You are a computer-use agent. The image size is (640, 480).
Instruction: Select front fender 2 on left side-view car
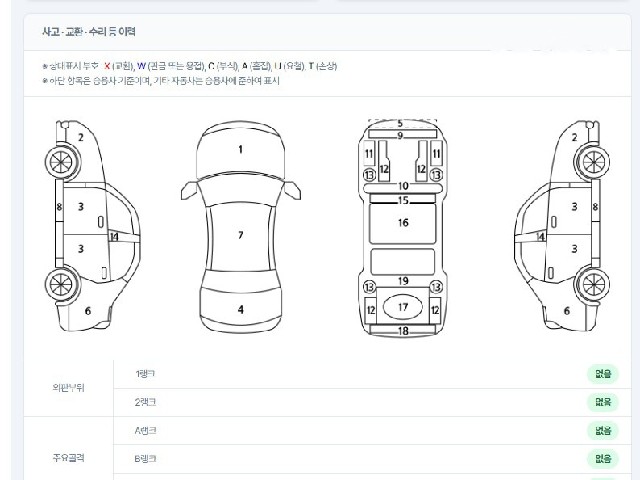coord(80,137)
